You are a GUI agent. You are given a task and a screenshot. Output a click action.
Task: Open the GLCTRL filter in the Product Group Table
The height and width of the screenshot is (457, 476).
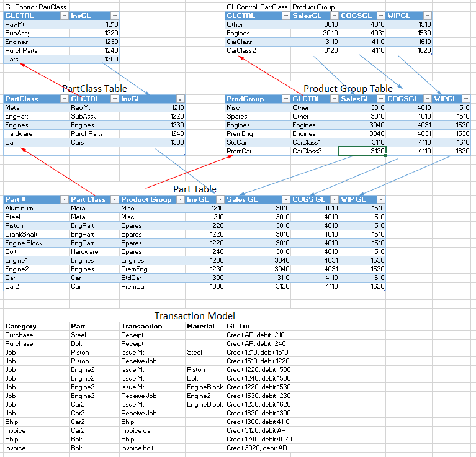[335, 99]
